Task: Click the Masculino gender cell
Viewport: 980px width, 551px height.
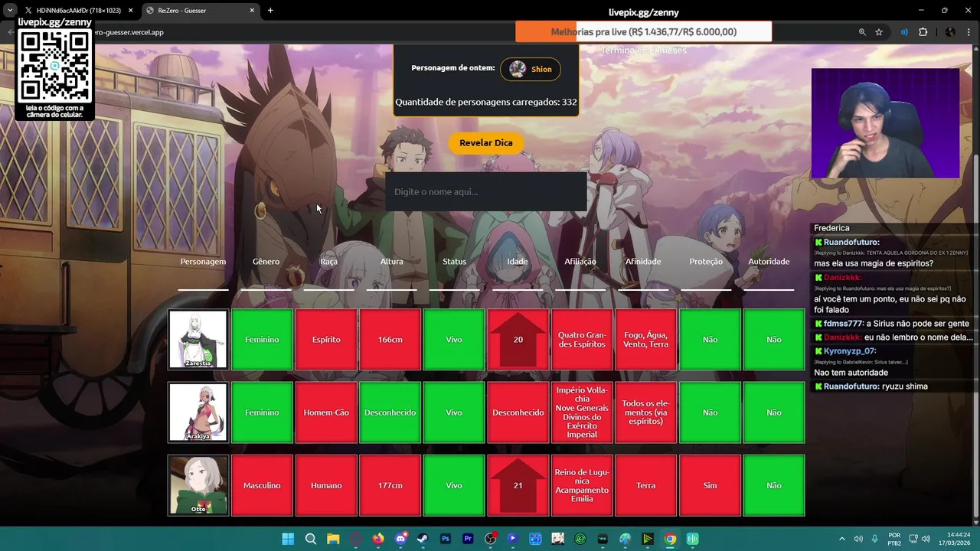Action: 262,485
